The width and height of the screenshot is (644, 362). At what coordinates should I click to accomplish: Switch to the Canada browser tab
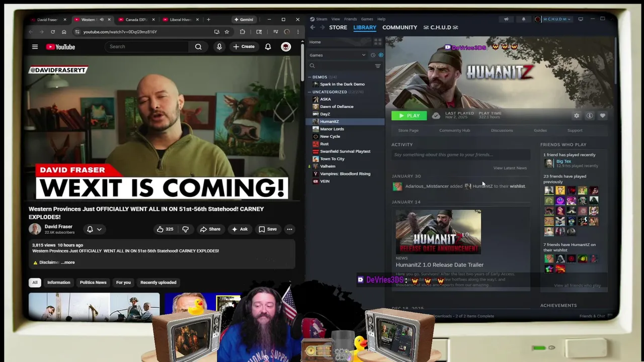pyautogui.click(x=136, y=20)
